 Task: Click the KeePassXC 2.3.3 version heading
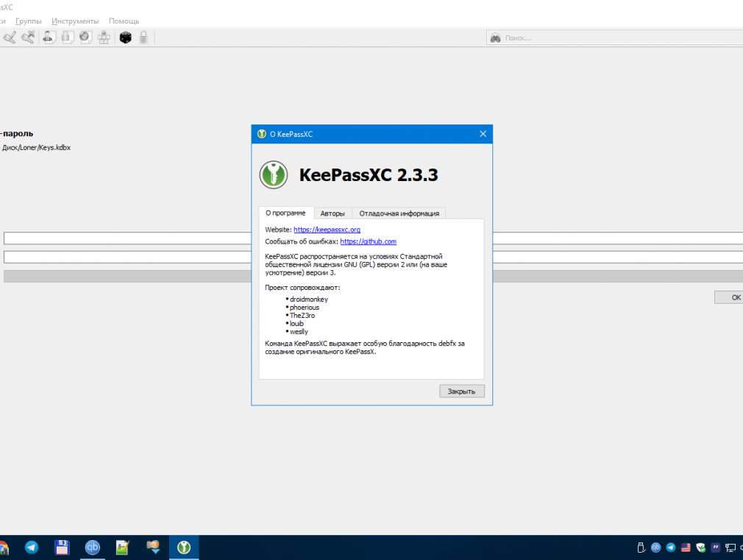(x=369, y=175)
